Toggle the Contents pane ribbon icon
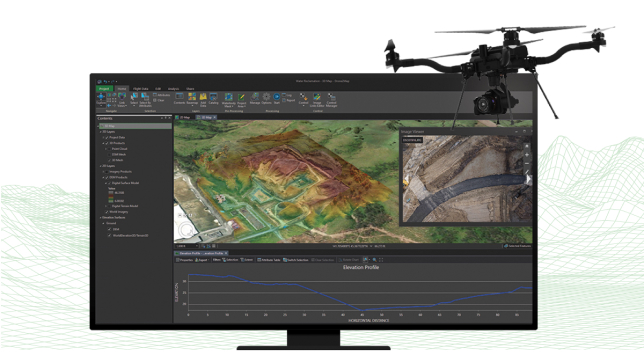 coord(179,98)
